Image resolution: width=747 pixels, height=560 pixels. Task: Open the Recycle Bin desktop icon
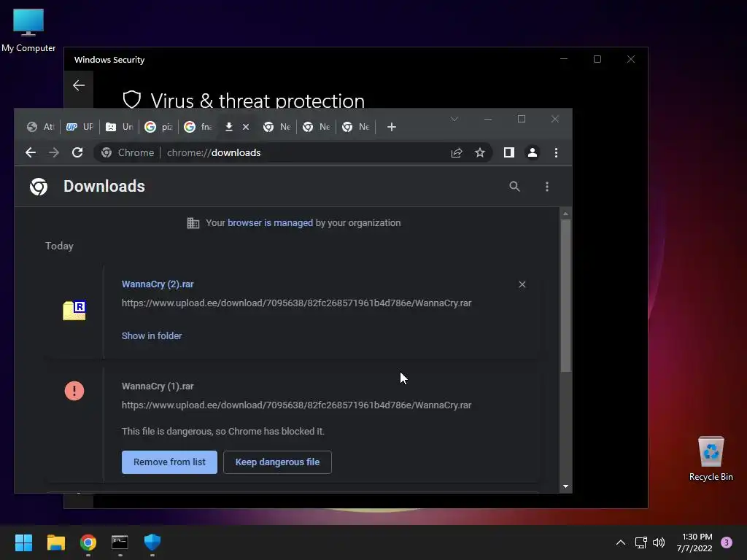[x=711, y=458]
